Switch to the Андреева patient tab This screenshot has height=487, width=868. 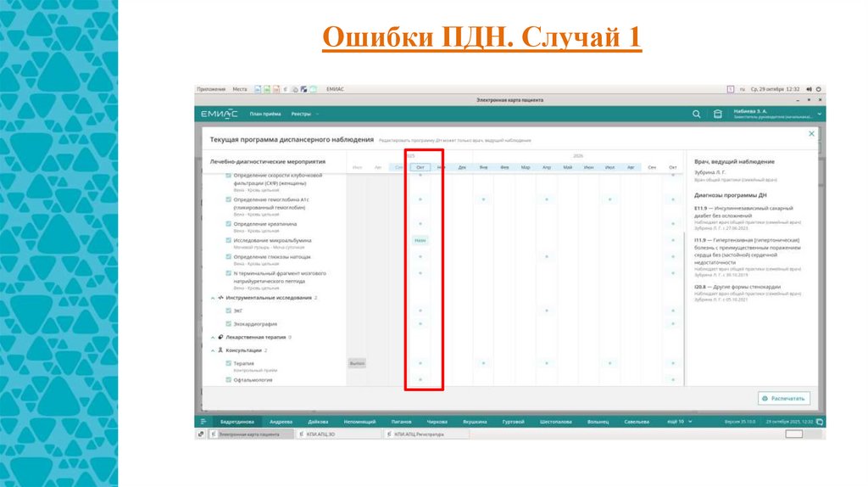pos(281,422)
